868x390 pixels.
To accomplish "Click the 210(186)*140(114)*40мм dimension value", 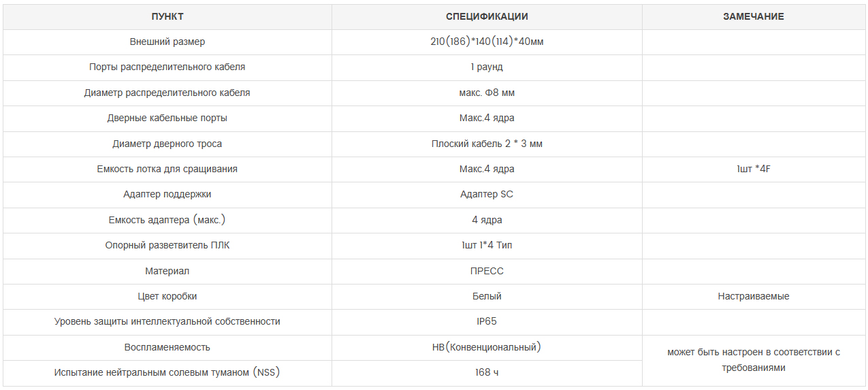I will [487, 42].
